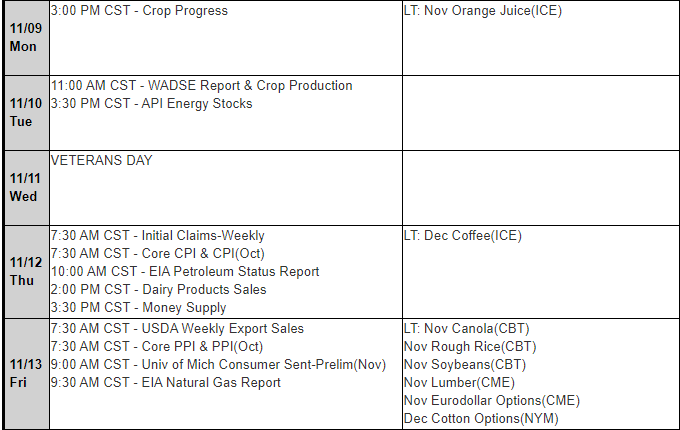Select the API Energy Stocks entry
Screen dimensions: 680x430
[x=151, y=104]
